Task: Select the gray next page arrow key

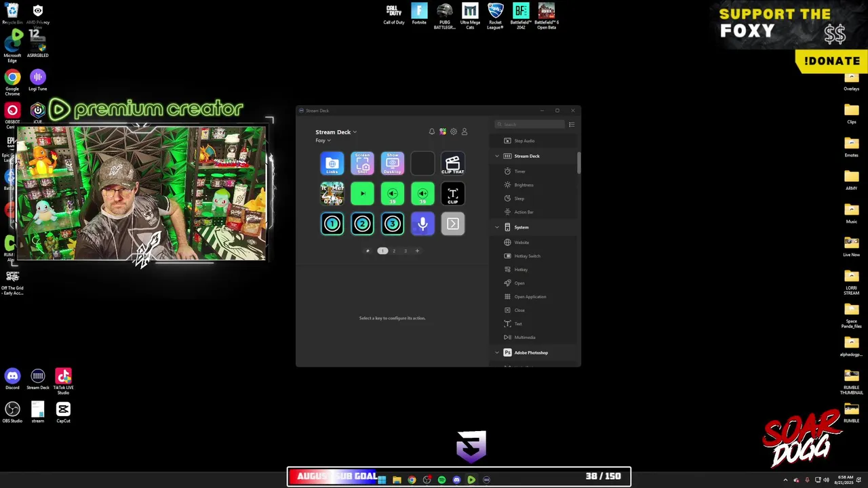Action: click(x=453, y=224)
